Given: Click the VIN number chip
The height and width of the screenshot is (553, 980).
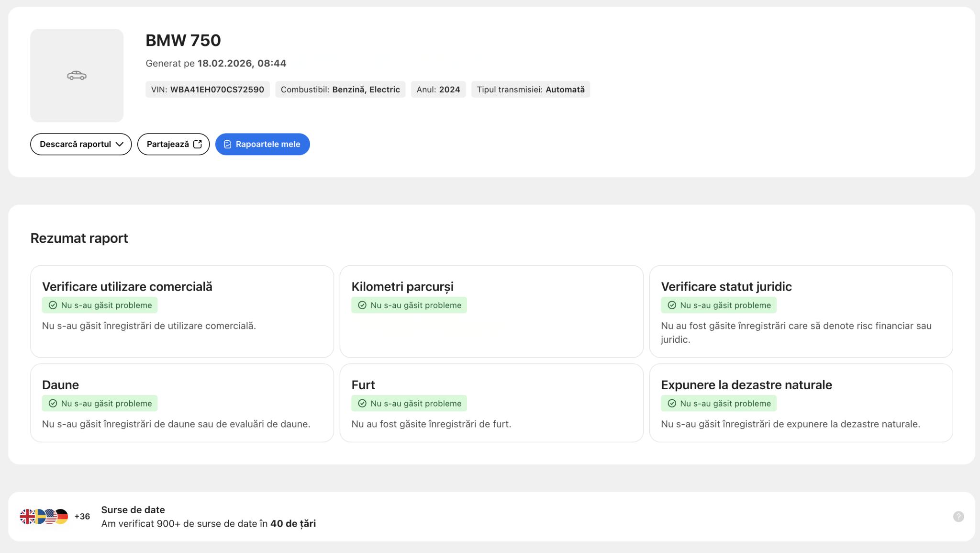Looking at the screenshot, I should (207, 90).
